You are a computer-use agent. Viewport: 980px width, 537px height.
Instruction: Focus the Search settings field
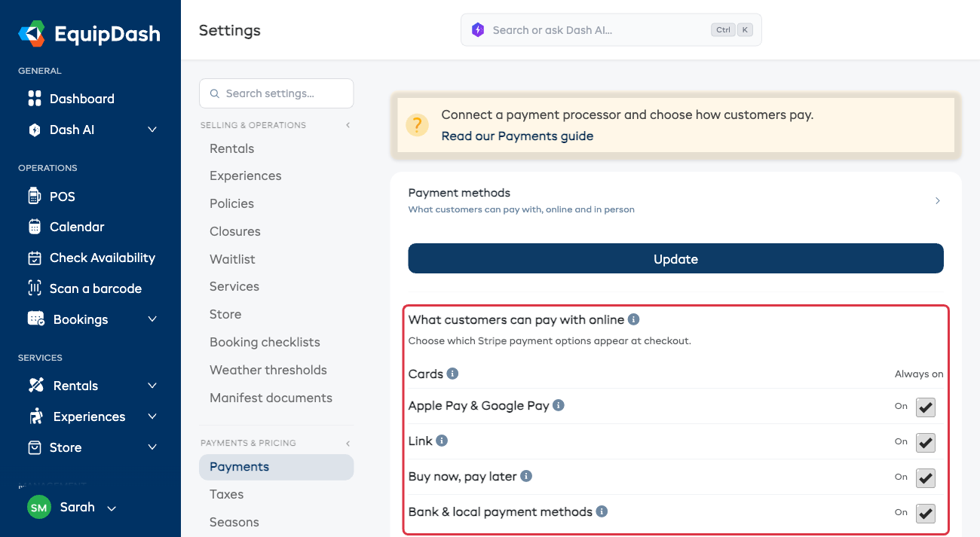[x=276, y=93]
